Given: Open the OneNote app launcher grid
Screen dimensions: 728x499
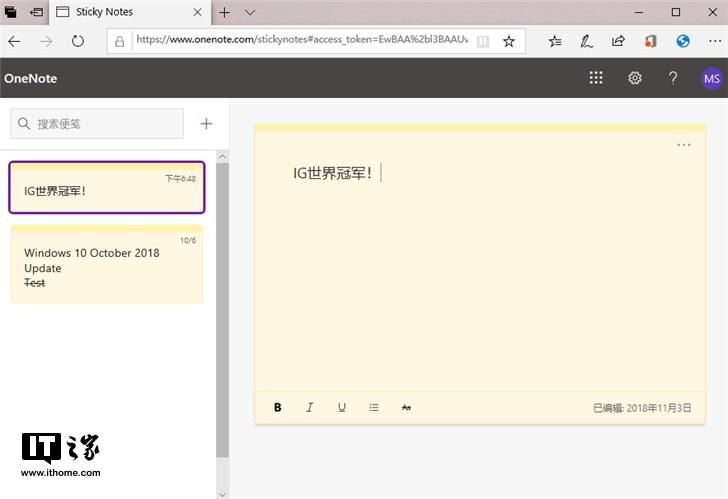Looking at the screenshot, I should [596, 78].
